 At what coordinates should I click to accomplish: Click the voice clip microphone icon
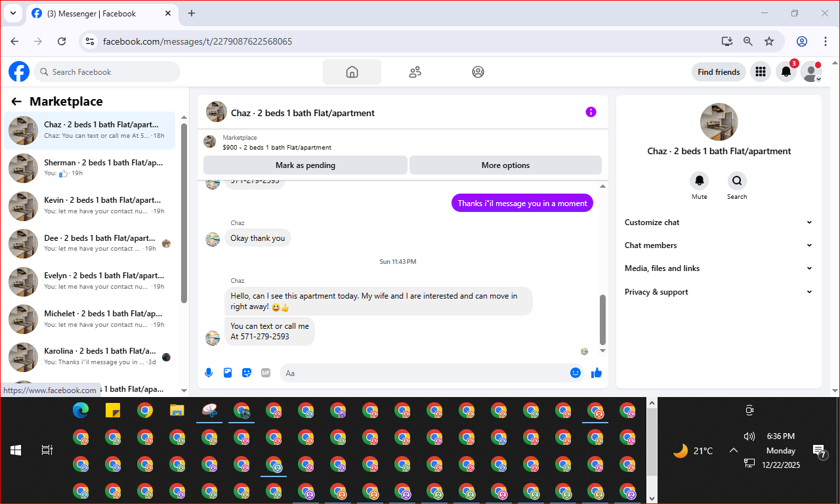pos(209,373)
